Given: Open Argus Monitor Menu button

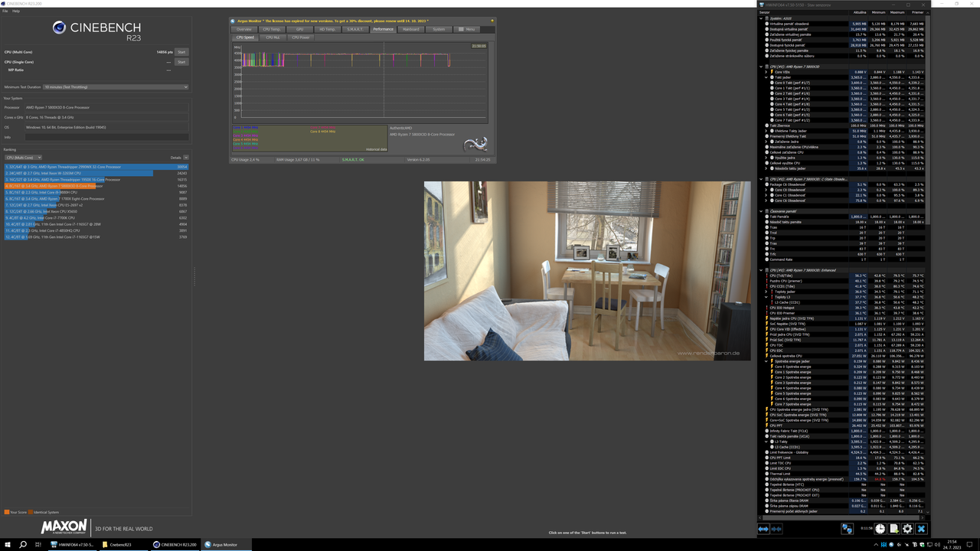Looking at the screenshot, I should tap(467, 29).
